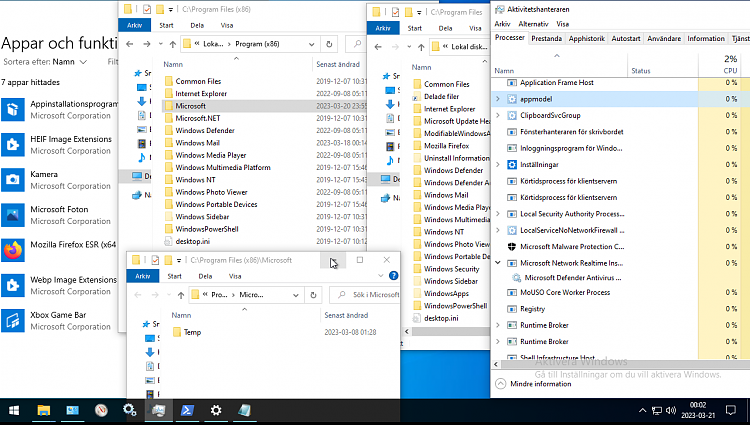This screenshot has width=750, height=425.
Task: Click the HEIF Image Extensions app icon
Action: tap(12, 145)
